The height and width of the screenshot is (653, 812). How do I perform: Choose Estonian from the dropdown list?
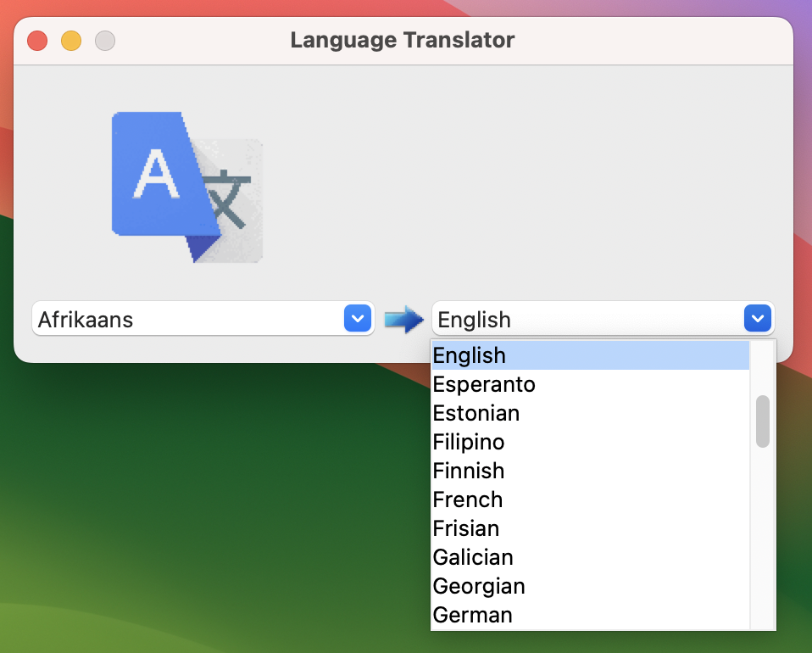(591, 413)
